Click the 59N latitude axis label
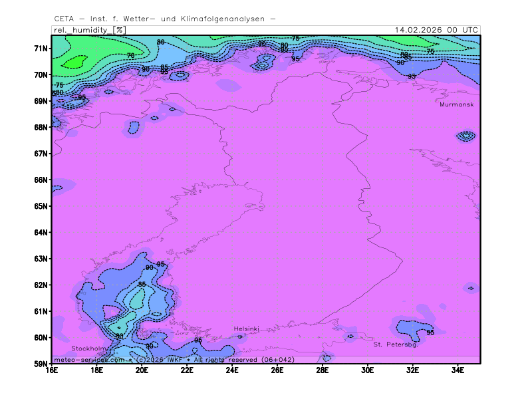 (x=41, y=364)
